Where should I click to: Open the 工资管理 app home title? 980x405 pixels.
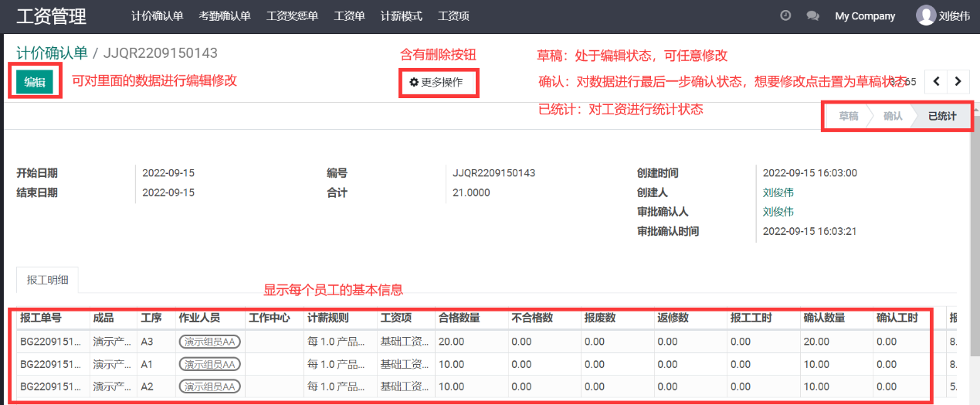(x=51, y=16)
